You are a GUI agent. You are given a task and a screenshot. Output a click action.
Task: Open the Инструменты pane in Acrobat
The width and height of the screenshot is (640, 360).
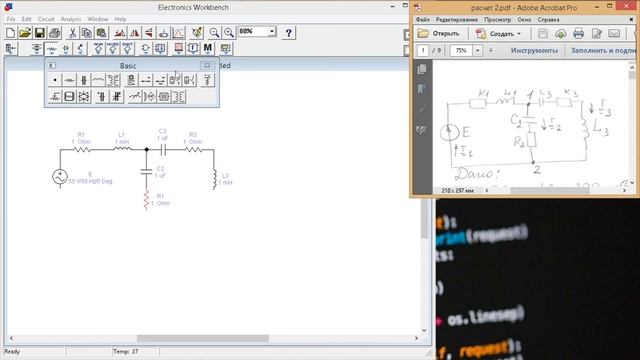(534, 51)
